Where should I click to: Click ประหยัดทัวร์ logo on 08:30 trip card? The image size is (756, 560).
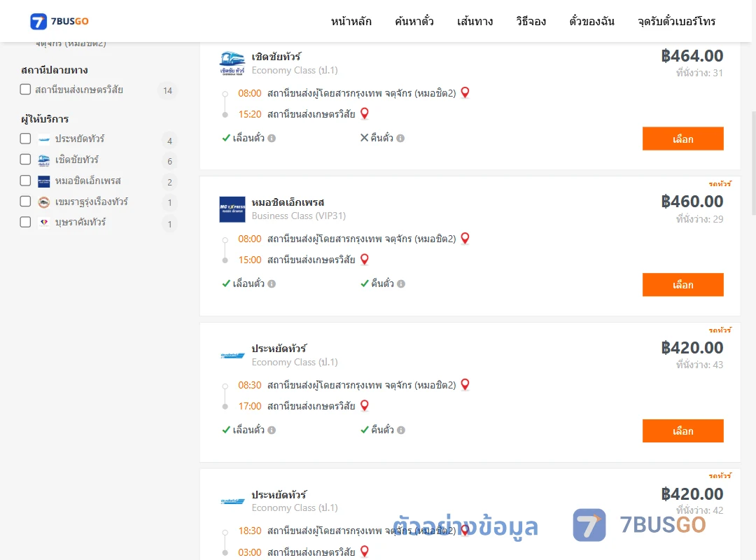click(x=232, y=356)
